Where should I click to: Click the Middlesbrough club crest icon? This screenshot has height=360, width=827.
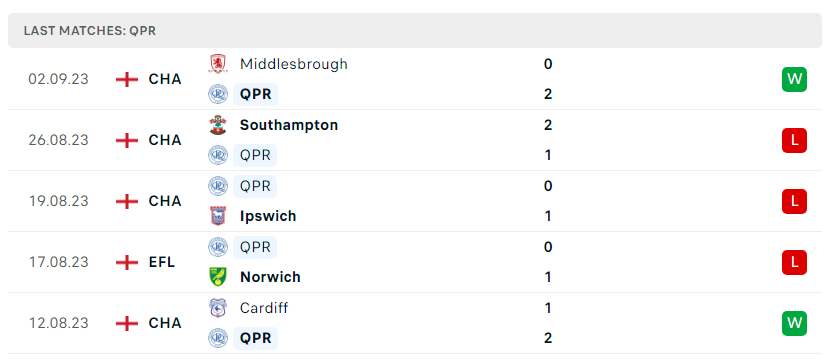point(218,64)
